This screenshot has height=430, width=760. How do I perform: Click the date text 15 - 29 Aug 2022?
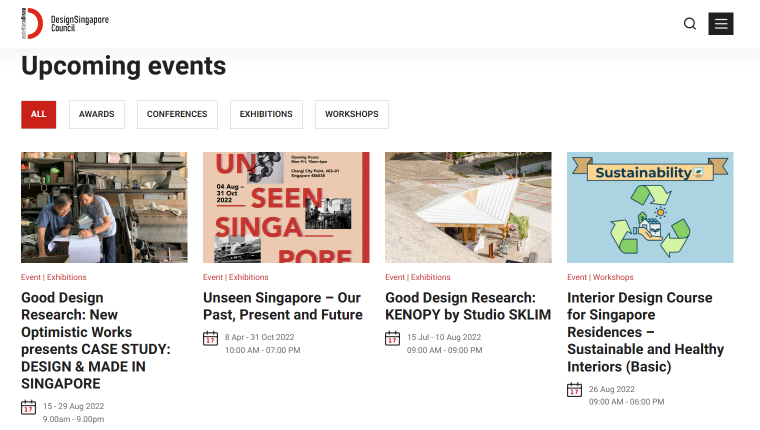click(x=74, y=406)
